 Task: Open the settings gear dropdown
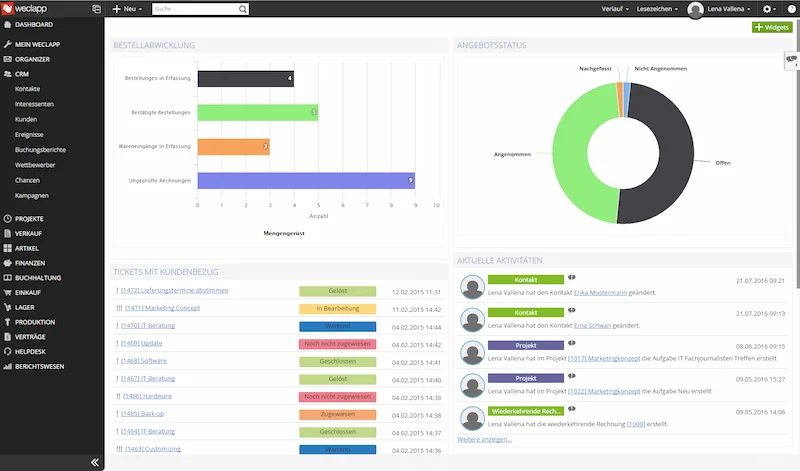(x=770, y=8)
